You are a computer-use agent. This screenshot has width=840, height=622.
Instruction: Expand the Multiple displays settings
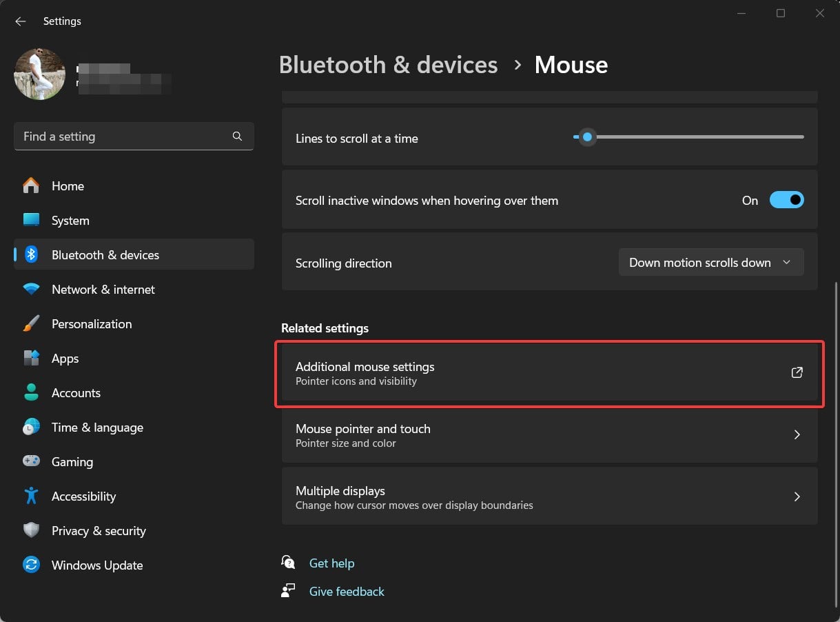(797, 497)
